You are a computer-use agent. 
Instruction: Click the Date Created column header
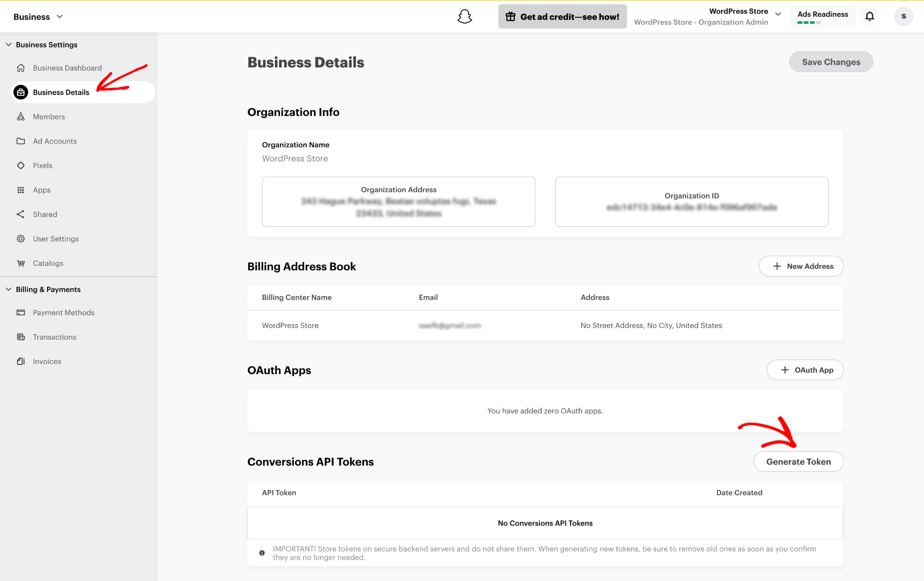[739, 493]
